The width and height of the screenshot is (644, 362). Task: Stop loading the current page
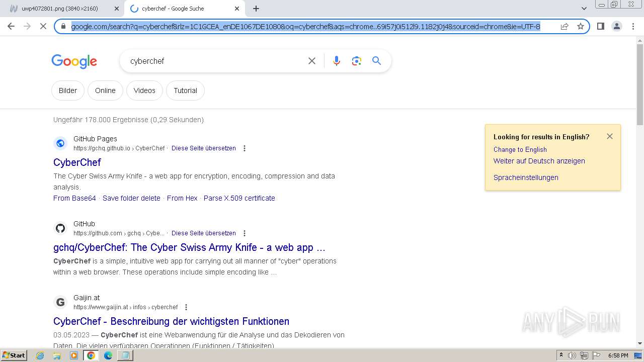tap(43, 26)
